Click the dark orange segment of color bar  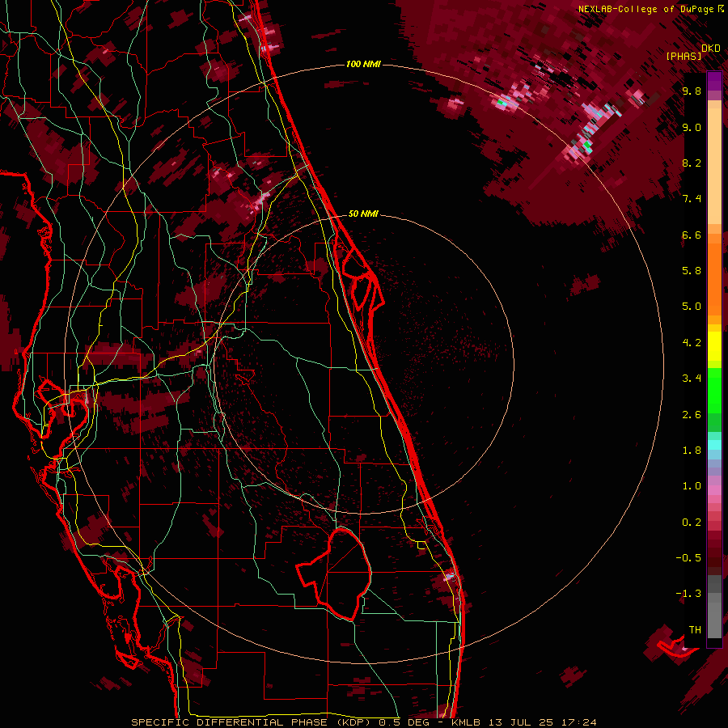pos(714,278)
